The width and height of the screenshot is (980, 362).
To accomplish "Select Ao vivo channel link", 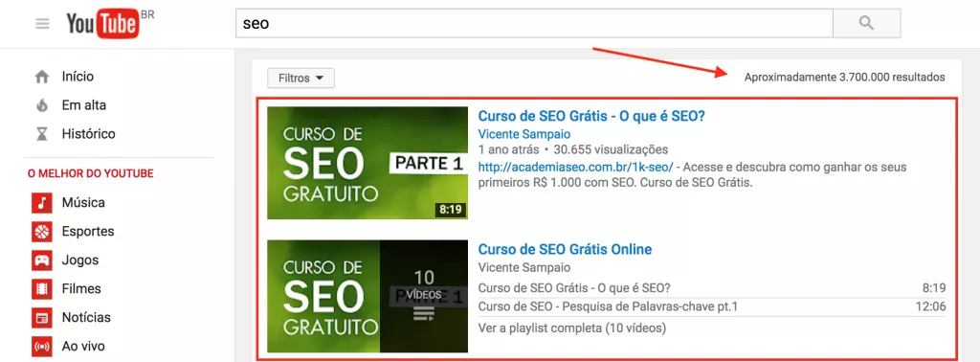I will [x=83, y=347].
